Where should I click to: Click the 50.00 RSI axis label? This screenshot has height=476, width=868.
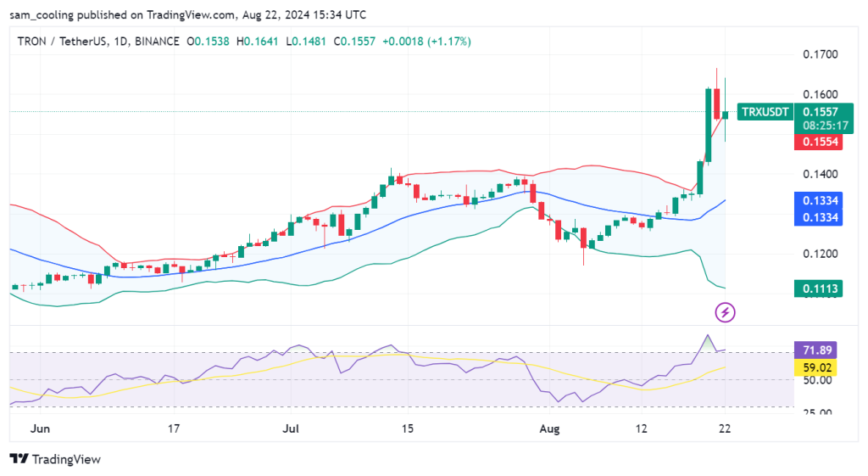coord(817,380)
